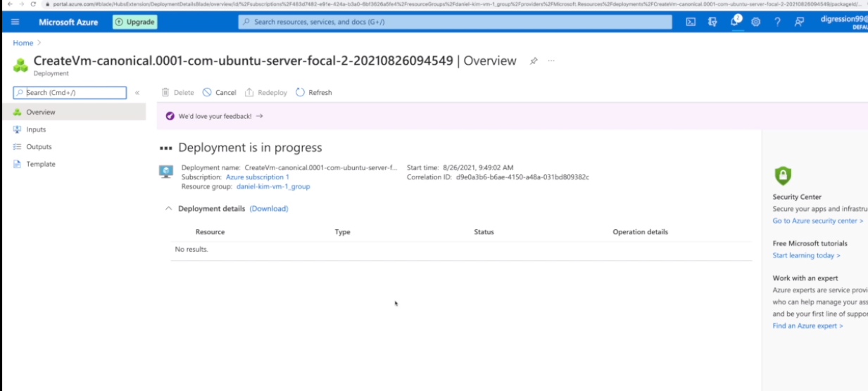868x391 pixels.
Task: Refresh the deployment overview
Action: coord(314,93)
